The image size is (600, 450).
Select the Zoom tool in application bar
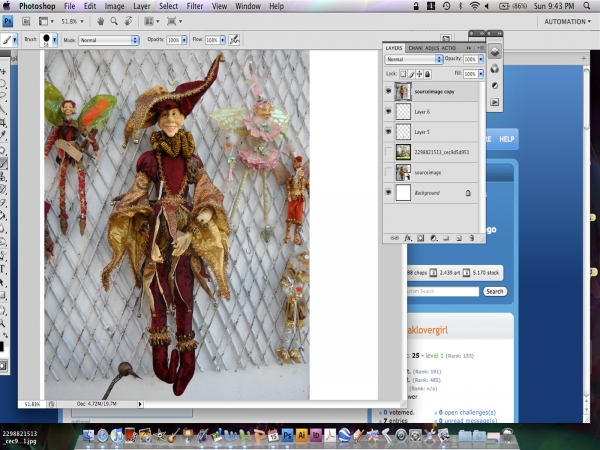(114, 21)
